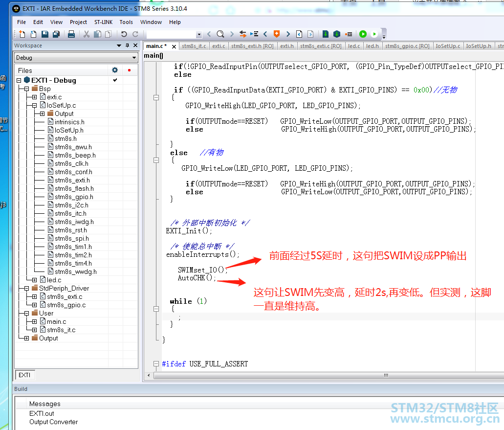
Task: Collapse the Bsp folder
Action: point(27,89)
